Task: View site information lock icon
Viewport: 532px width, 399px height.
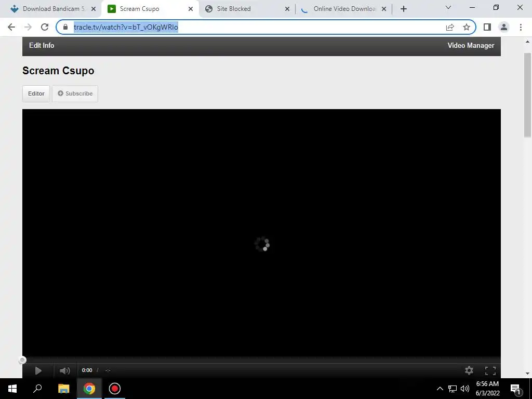Action: click(x=65, y=27)
